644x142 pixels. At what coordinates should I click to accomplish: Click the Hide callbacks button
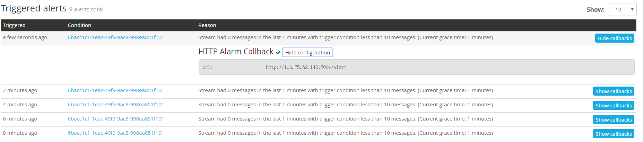click(615, 38)
